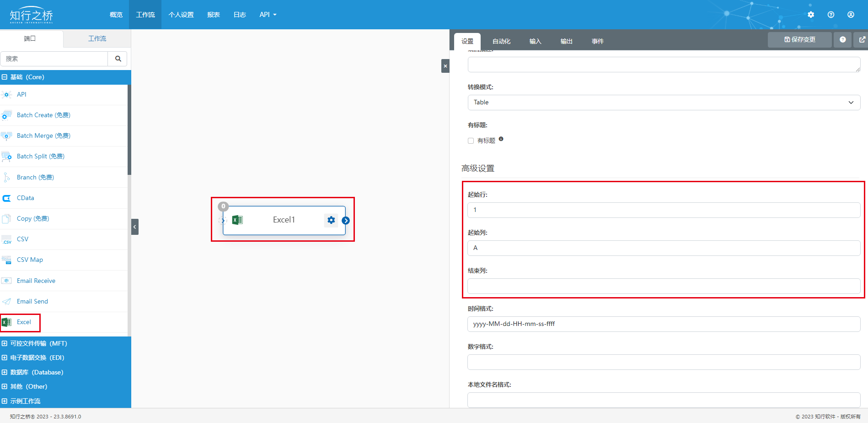868x423 pixels.
Task: Collapse the left sidebar with arrow handle
Action: (135, 227)
